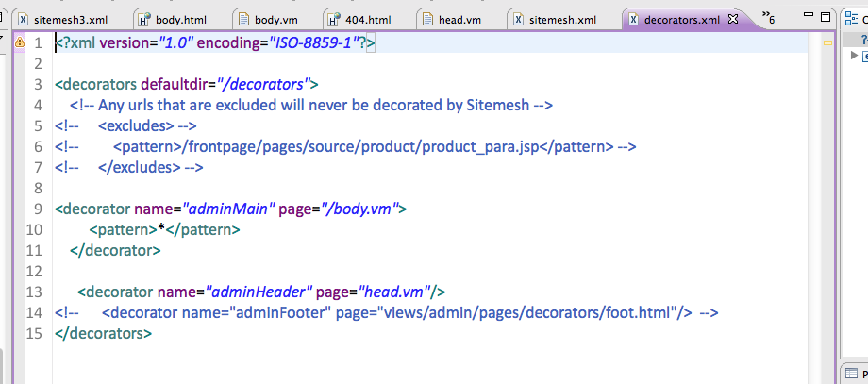Click the "adminMain" decorator name
The width and height of the screenshot is (868, 384).
[228, 209]
